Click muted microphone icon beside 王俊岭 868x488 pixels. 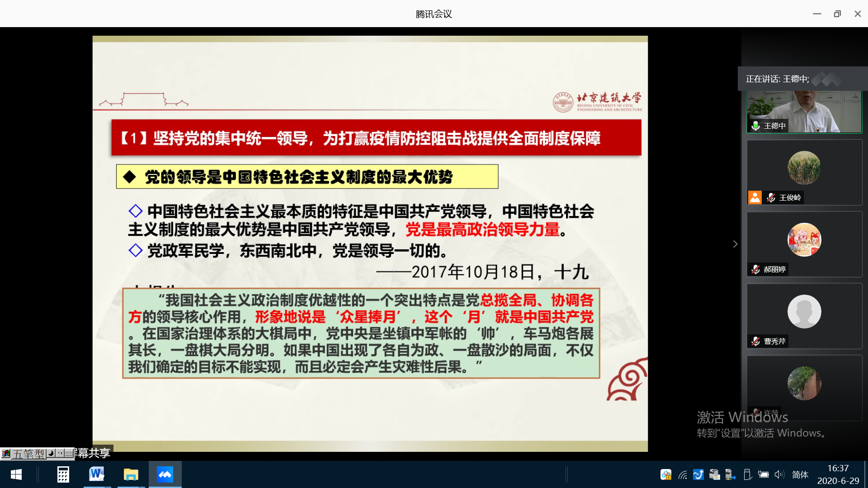click(771, 197)
